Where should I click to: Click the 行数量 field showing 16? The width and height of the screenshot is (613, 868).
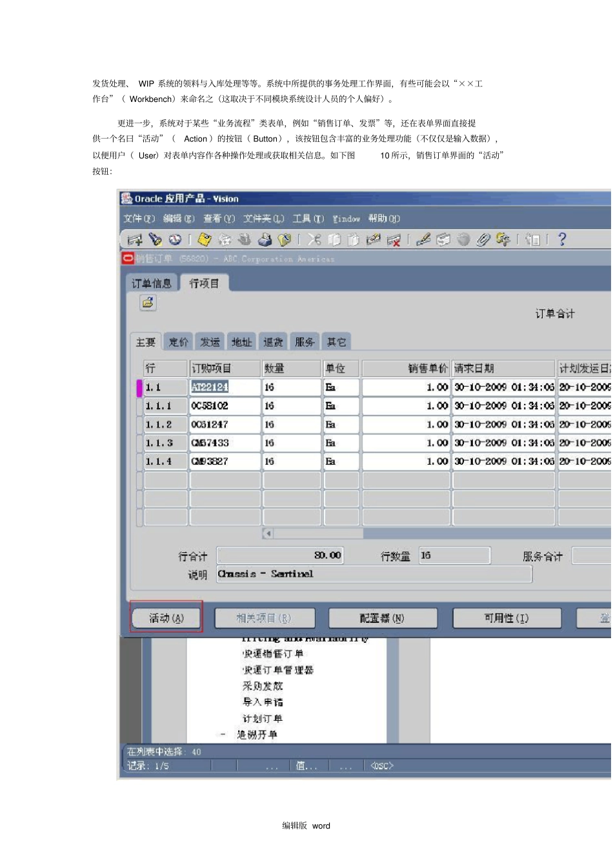pyautogui.click(x=454, y=555)
